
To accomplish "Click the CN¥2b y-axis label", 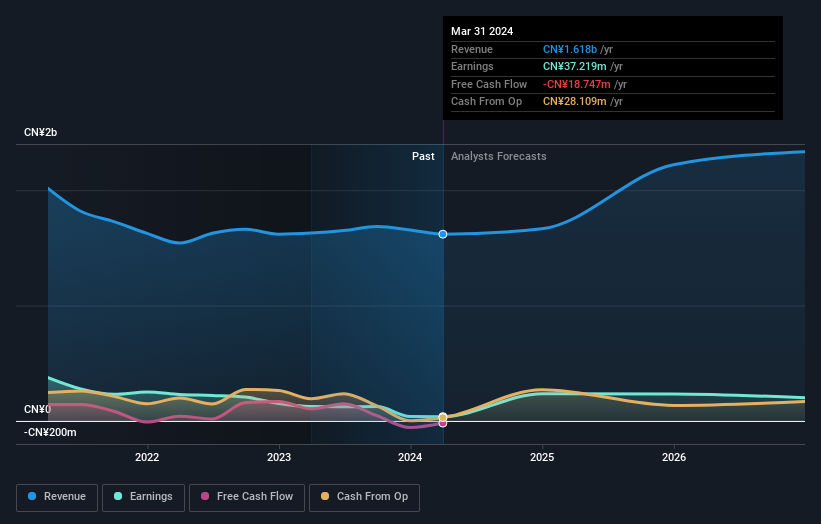I will pos(40,132).
